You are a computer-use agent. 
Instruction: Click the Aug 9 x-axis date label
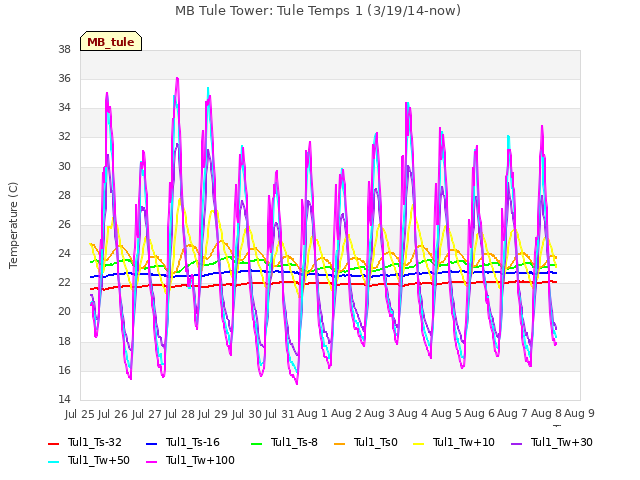point(579,413)
